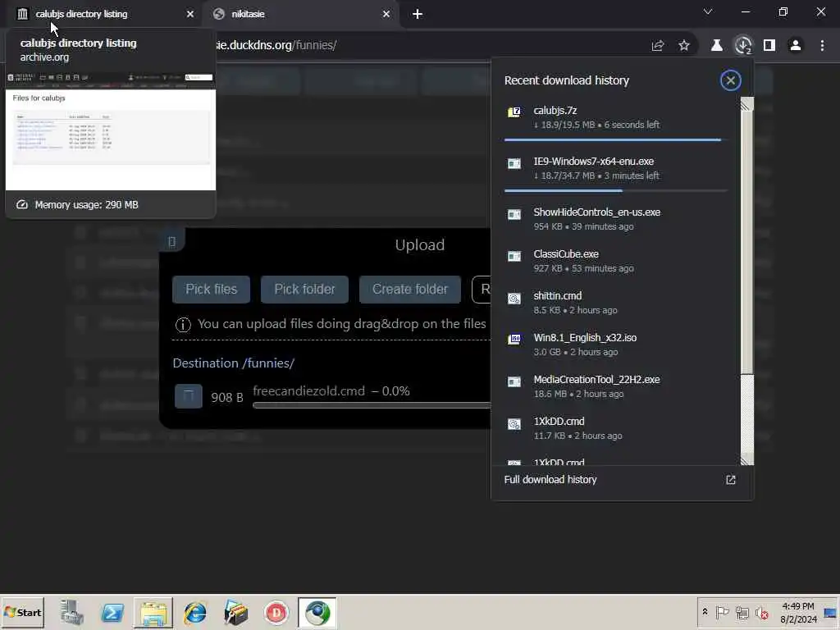Viewport: 840px width, 630px height.
Task: Click Pick folder button
Action: point(304,290)
